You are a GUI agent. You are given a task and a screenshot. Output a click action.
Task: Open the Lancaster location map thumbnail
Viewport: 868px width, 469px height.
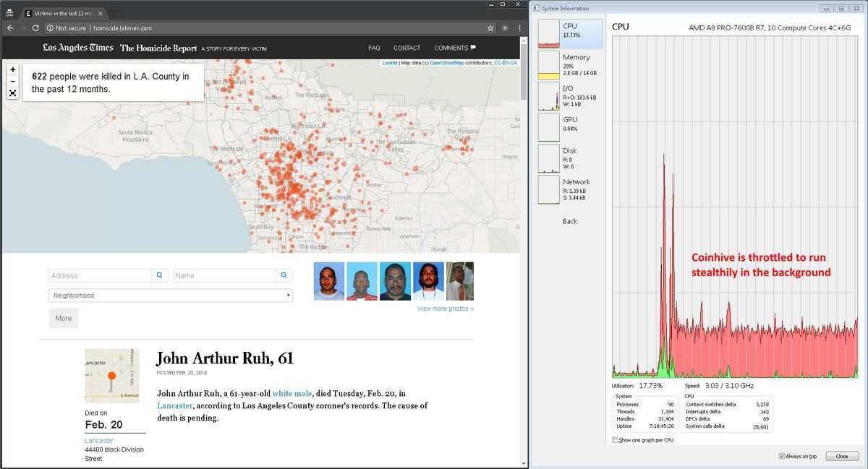pyautogui.click(x=111, y=376)
